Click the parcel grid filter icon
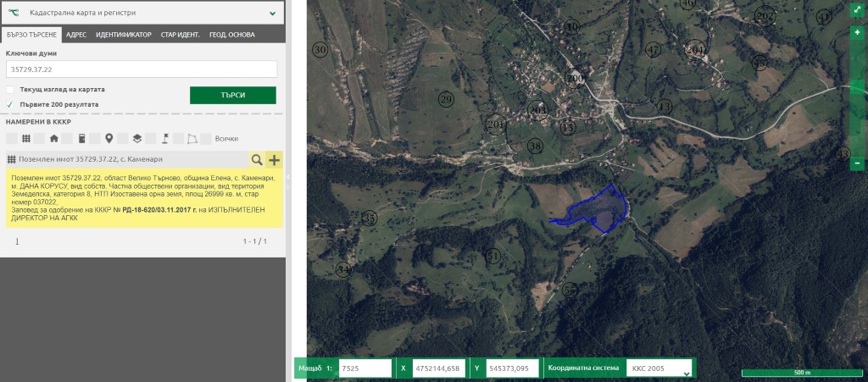Screen dimensions: 868x382 click(x=26, y=138)
